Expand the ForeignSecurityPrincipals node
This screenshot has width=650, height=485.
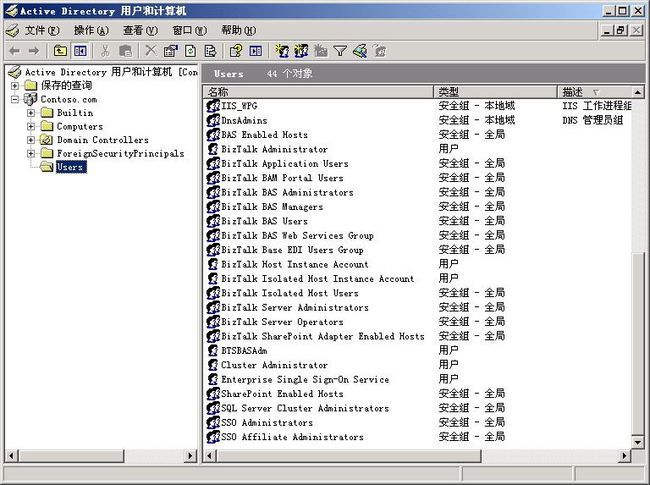coord(31,154)
